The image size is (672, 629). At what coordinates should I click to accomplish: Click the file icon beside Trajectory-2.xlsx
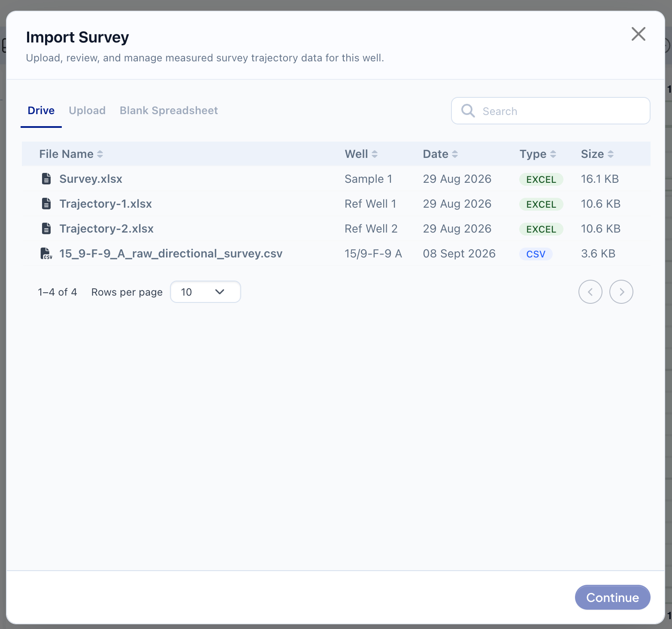(x=46, y=229)
